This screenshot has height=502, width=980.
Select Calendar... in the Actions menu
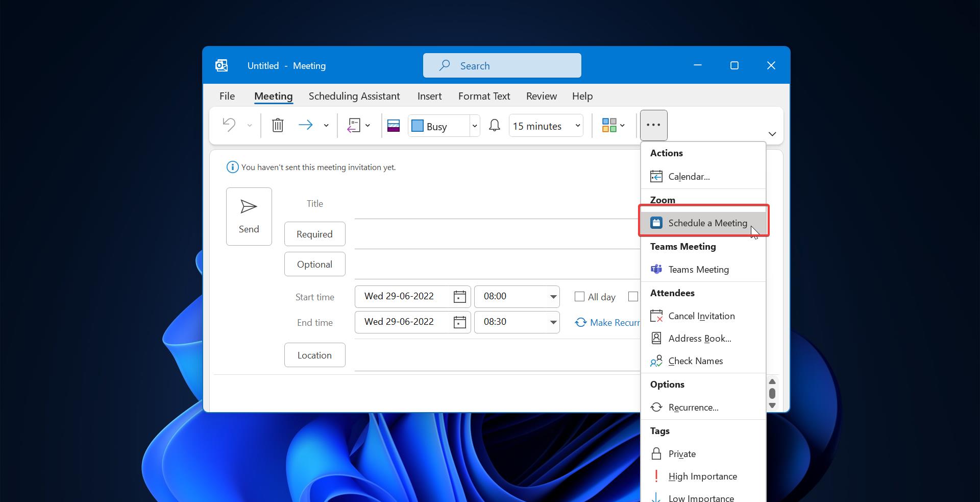703,177
